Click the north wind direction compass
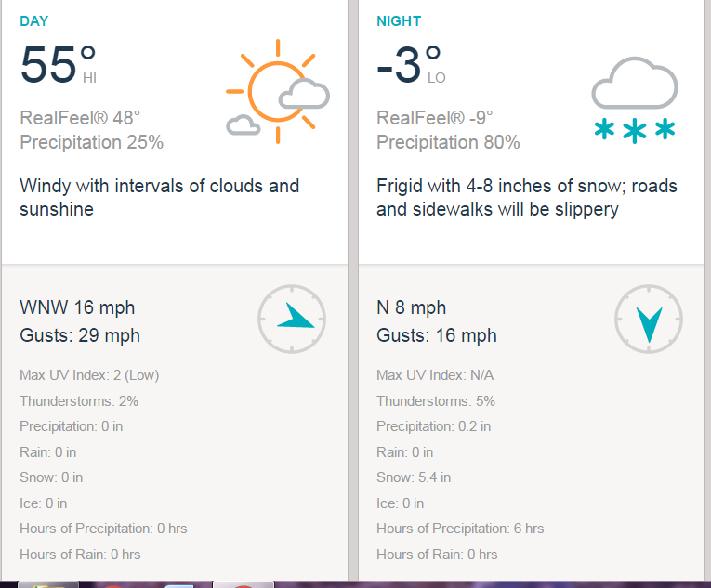This screenshot has width=711, height=588. coord(649,320)
